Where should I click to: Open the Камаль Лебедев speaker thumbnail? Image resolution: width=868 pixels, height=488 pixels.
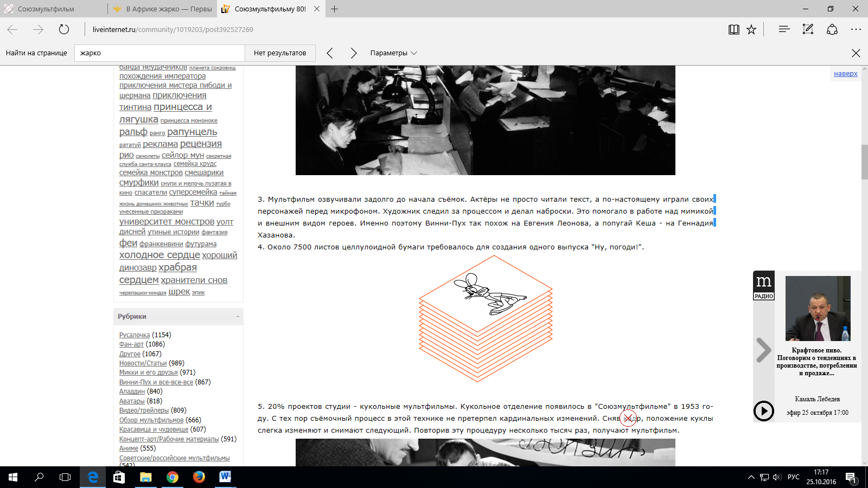pyautogui.click(x=818, y=309)
